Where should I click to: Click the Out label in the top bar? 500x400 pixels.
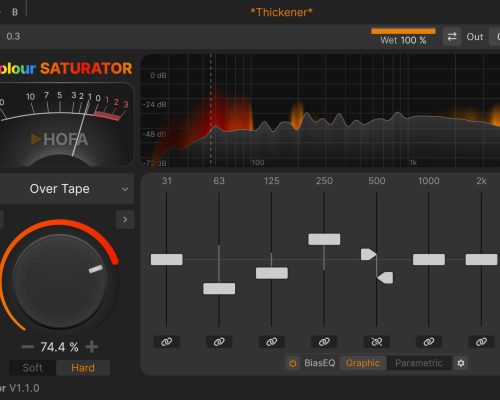(475, 37)
